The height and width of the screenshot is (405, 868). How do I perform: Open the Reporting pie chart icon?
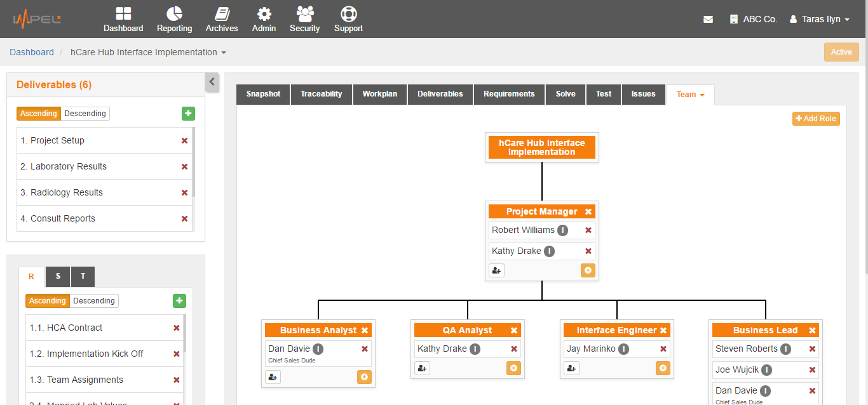click(x=174, y=15)
